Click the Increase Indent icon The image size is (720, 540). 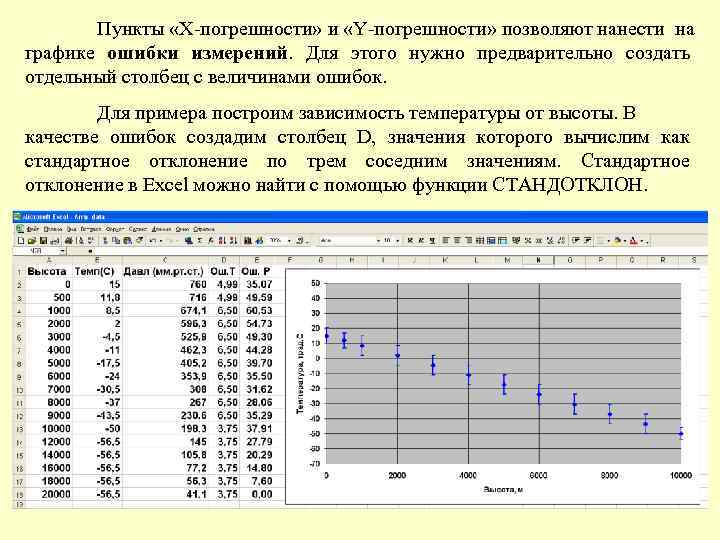tap(587, 240)
